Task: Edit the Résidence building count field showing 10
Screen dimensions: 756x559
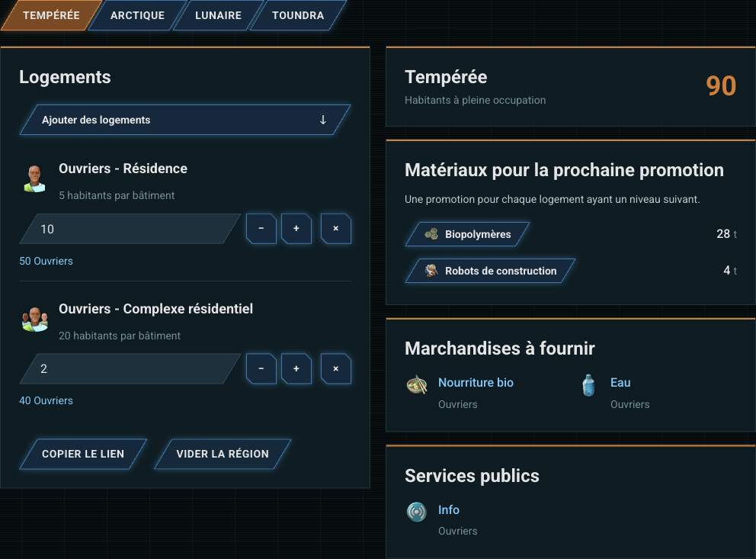Action: [130, 229]
